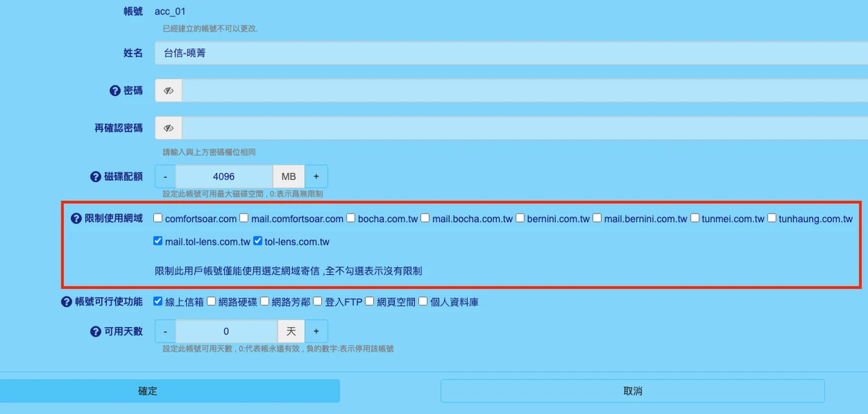
Task: Click the help icon beside 磁碟配額
Action: point(95,177)
